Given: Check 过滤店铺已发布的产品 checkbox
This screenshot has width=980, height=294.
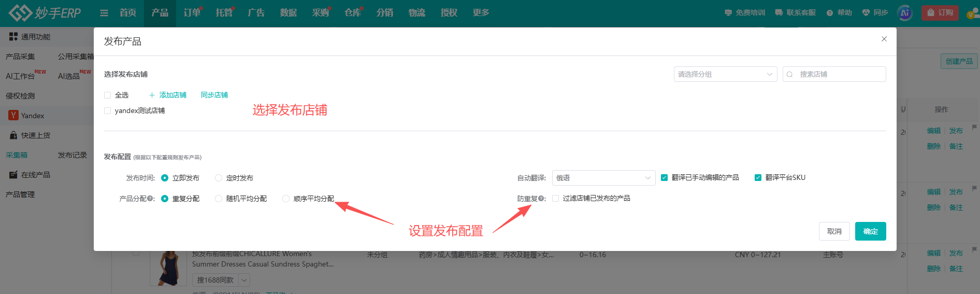Looking at the screenshot, I should (555, 198).
